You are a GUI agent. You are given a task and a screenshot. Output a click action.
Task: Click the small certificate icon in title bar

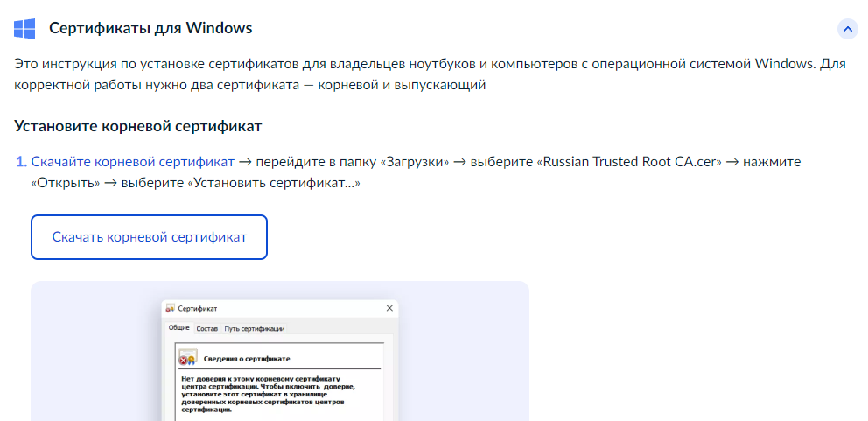(x=171, y=308)
